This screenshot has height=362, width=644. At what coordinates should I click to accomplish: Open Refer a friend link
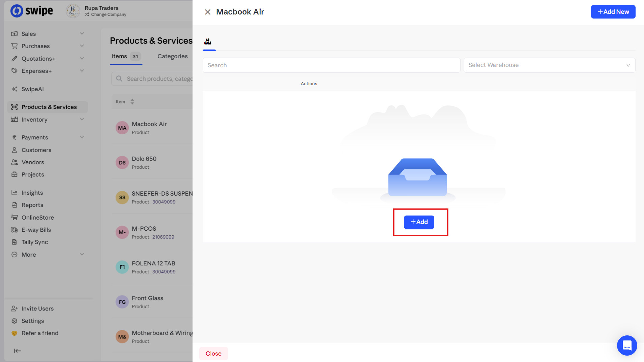tap(40, 333)
